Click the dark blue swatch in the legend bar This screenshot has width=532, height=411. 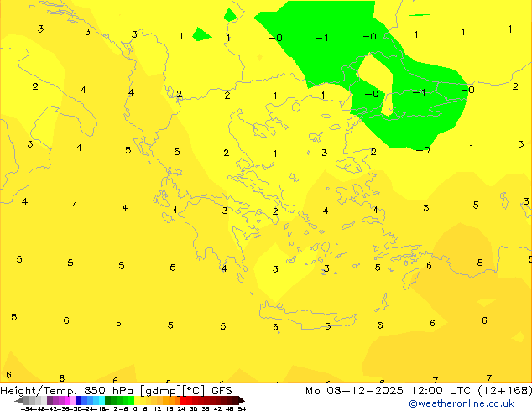click(x=79, y=400)
